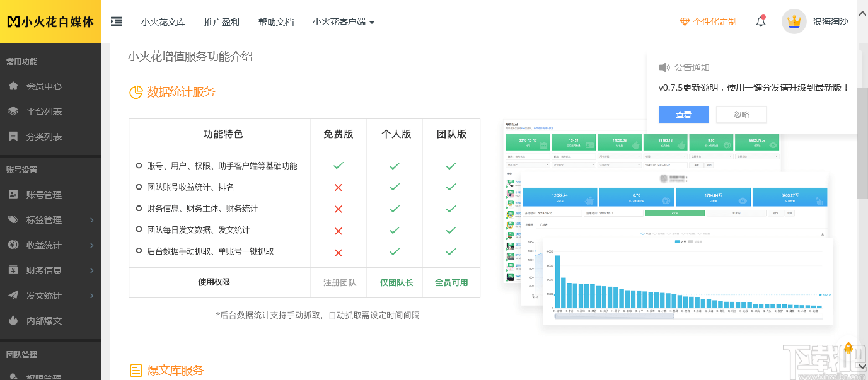This screenshot has height=380, width=868.
Task: Open the 小火花文库 menu item
Action: [x=163, y=21]
